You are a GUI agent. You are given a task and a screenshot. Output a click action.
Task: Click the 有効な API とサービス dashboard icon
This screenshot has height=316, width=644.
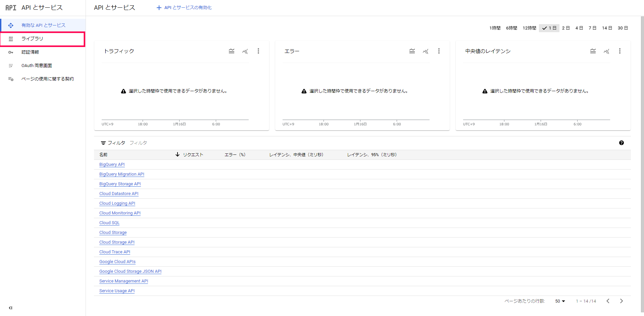pos(11,25)
